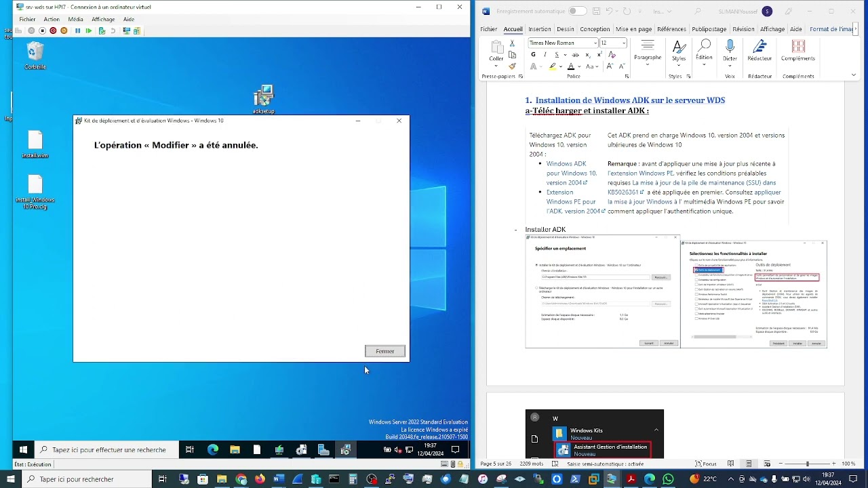
Task: Increase font size with the A+ button
Action: 610,66
